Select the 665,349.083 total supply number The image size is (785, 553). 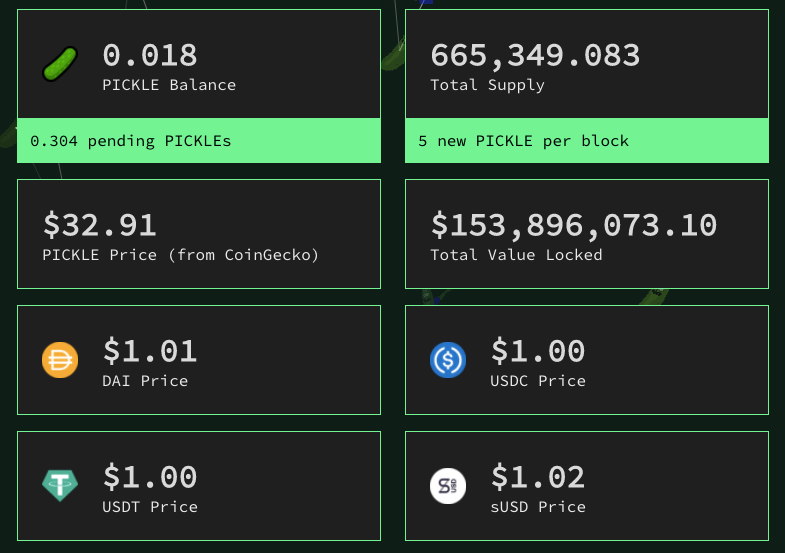(535, 55)
